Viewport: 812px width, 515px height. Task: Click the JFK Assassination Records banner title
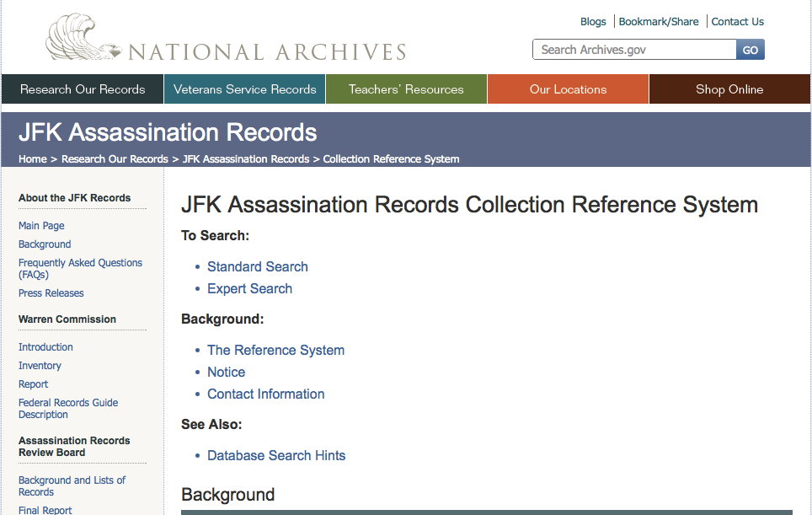(168, 132)
